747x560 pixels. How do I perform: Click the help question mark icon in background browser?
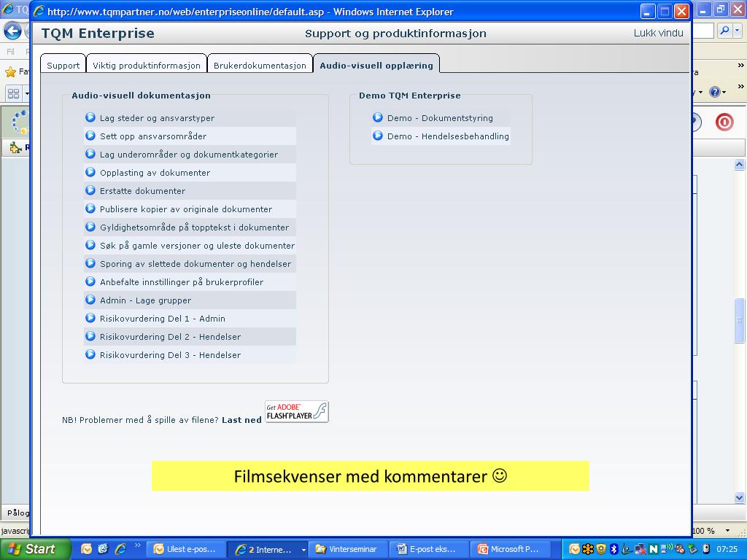point(715,92)
